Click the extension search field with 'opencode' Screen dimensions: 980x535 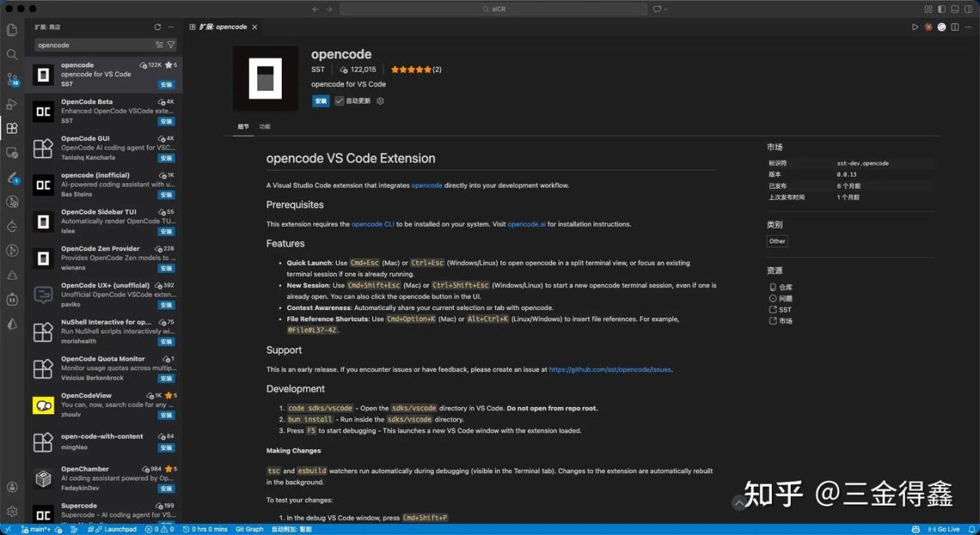(x=92, y=45)
